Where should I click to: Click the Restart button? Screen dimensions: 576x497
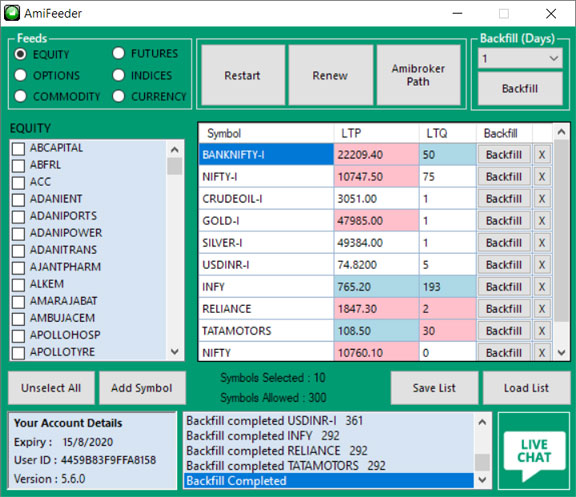coord(242,75)
